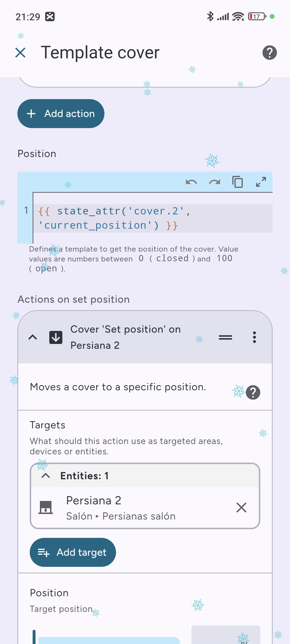Collapse the Entities: 1 list
Screen dimensions: 290x644
point(46,475)
